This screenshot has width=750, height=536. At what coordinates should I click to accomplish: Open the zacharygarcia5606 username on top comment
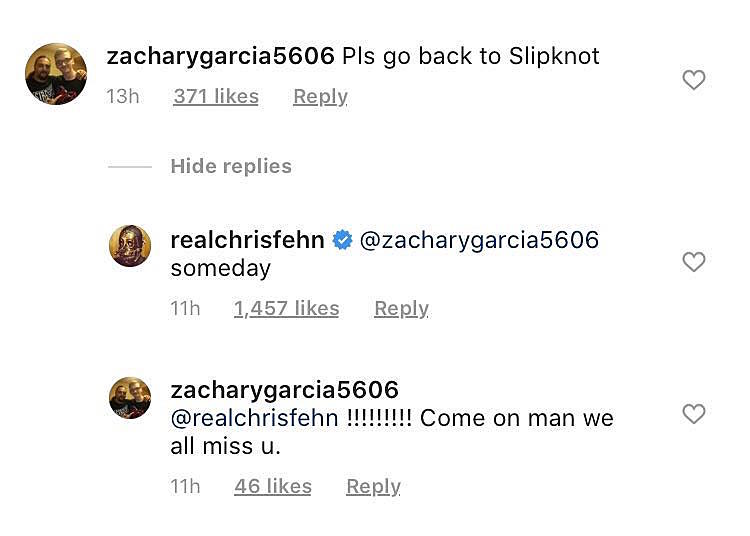coord(220,56)
